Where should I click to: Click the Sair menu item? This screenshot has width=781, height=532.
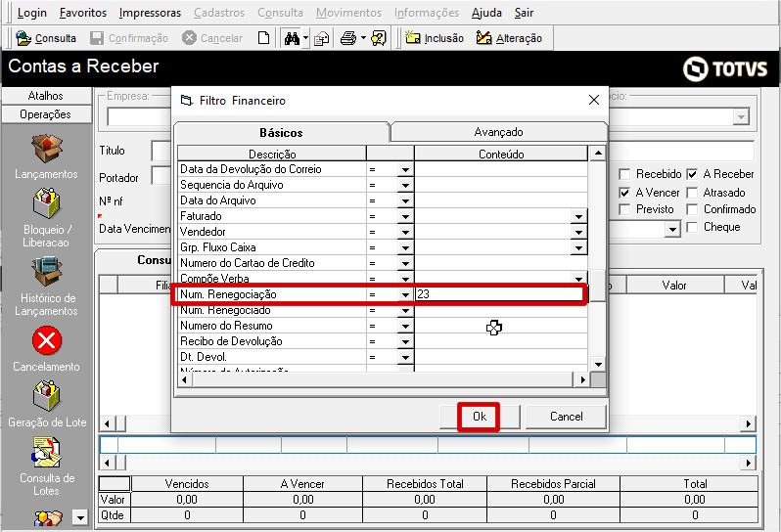click(524, 13)
